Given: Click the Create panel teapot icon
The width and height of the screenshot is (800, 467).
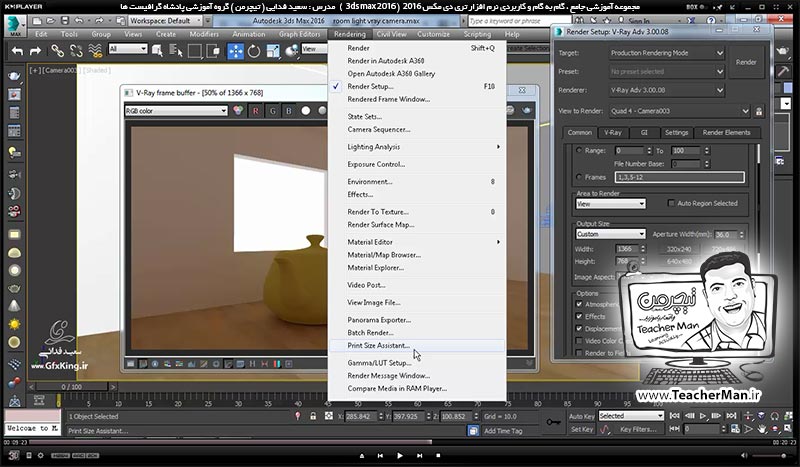Looking at the screenshot, I should pyautogui.click(x=782, y=51).
